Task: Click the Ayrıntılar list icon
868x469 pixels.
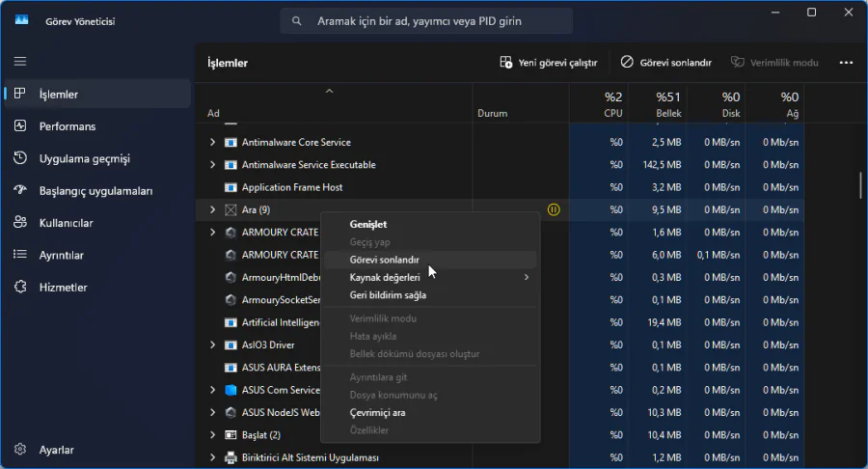Action: click(20, 254)
